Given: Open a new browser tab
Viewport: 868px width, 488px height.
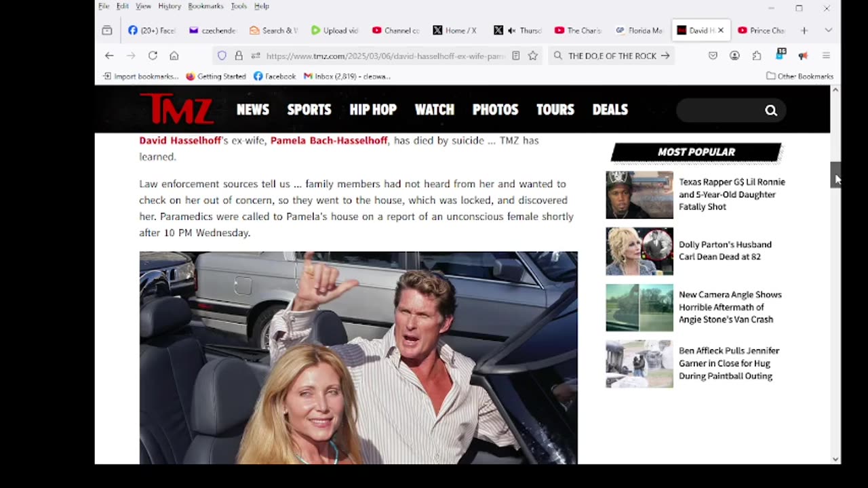Looking at the screenshot, I should point(804,30).
